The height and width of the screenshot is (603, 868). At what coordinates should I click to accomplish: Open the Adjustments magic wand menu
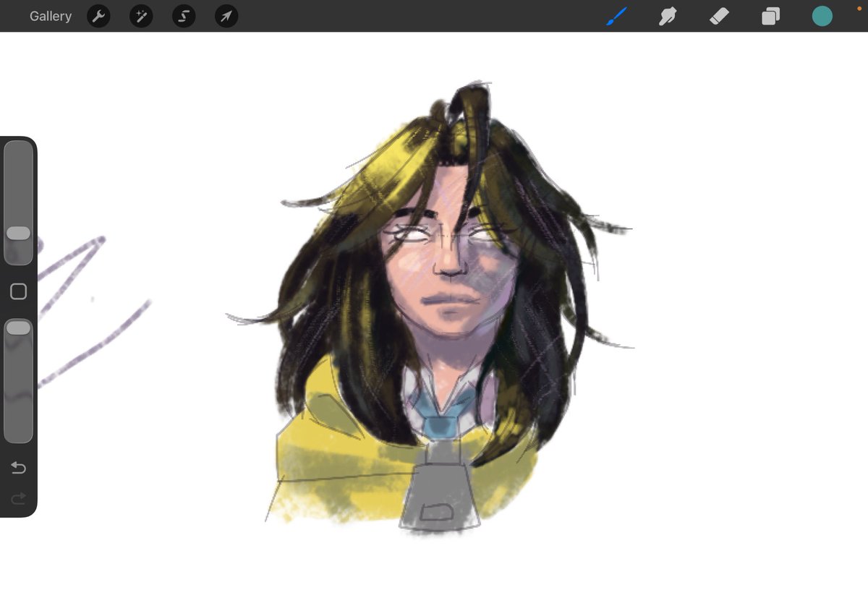click(x=141, y=16)
